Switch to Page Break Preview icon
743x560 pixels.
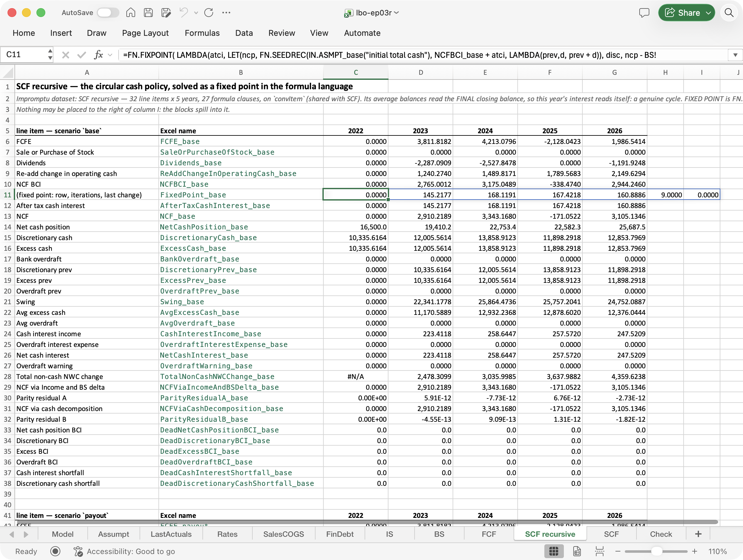click(600, 551)
